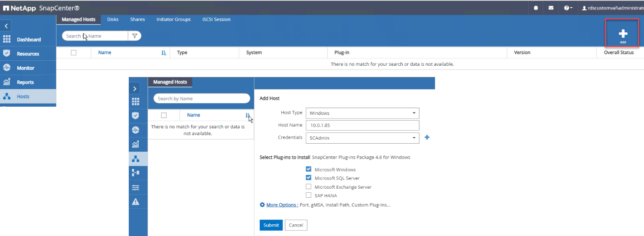644x236 pixels.
Task: Click the Monitor icon in the sidebar
Action: [x=7, y=68]
